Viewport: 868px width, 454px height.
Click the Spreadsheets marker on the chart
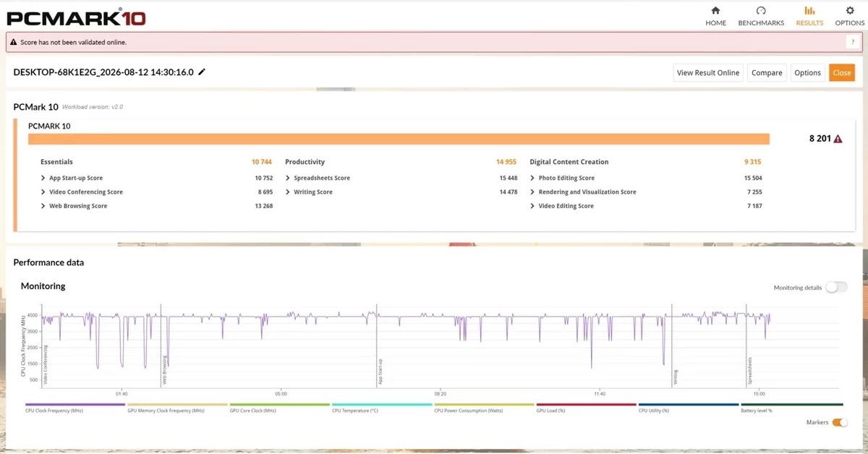pos(749,370)
